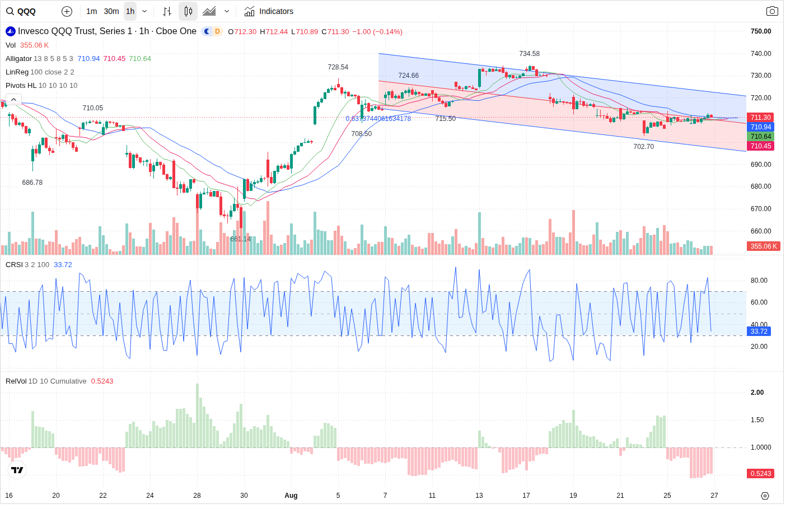
Task: Click the 710.64 green price label
Action: [x=760, y=137]
